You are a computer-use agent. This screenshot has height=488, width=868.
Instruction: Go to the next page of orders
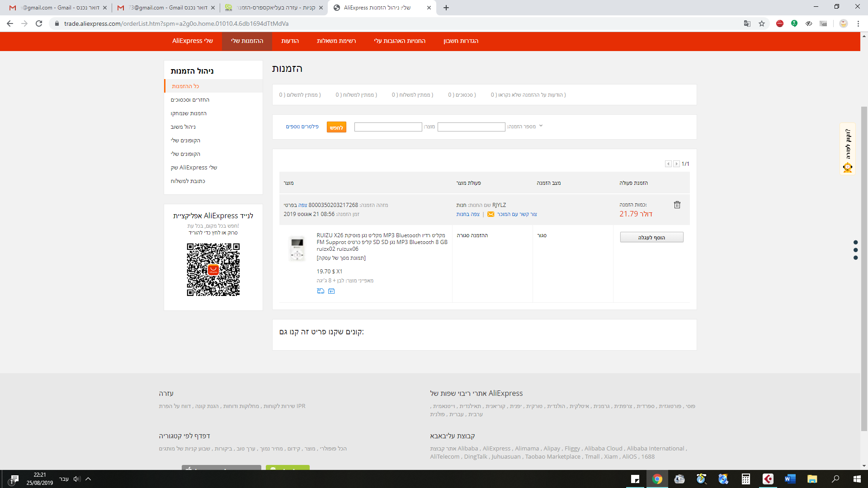676,164
